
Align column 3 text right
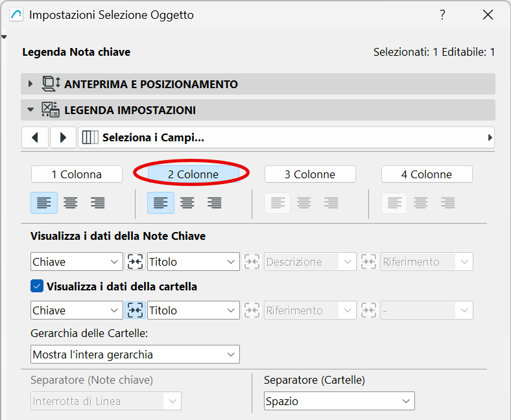click(331, 203)
